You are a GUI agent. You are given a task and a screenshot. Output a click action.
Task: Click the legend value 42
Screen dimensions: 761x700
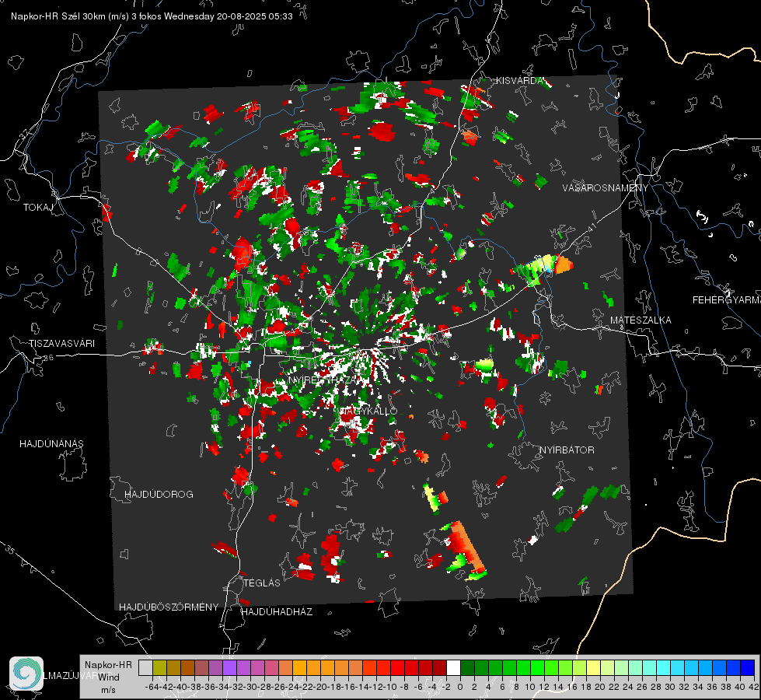[754, 687]
